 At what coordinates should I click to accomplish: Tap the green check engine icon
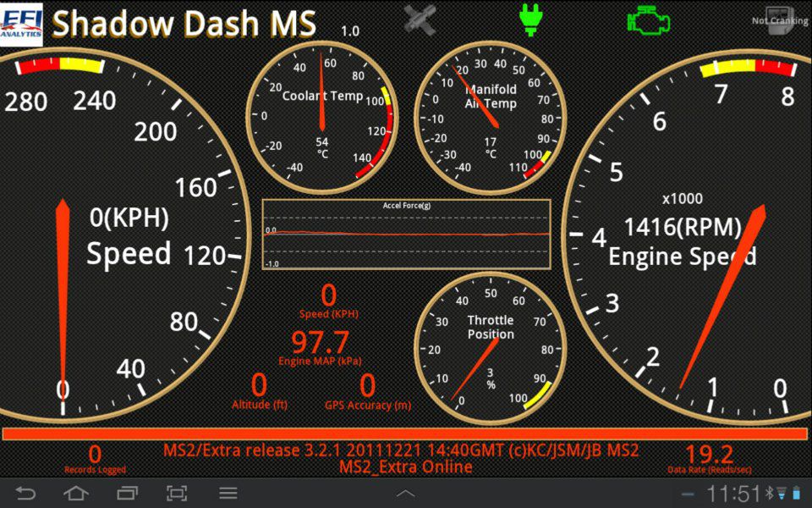[649, 20]
